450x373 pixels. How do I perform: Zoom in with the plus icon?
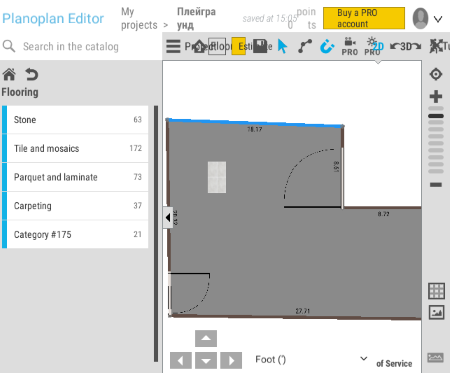[436, 97]
